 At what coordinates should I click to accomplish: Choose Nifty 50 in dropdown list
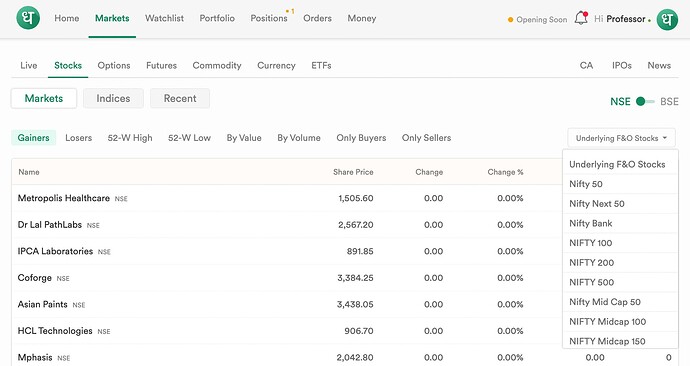[620, 184]
